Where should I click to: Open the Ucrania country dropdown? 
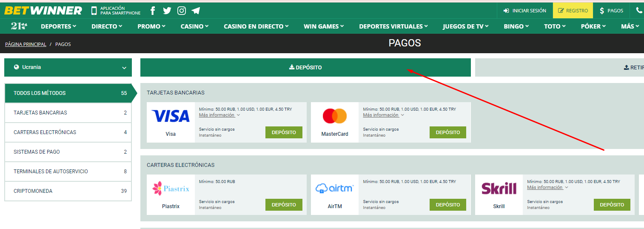(68, 67)
